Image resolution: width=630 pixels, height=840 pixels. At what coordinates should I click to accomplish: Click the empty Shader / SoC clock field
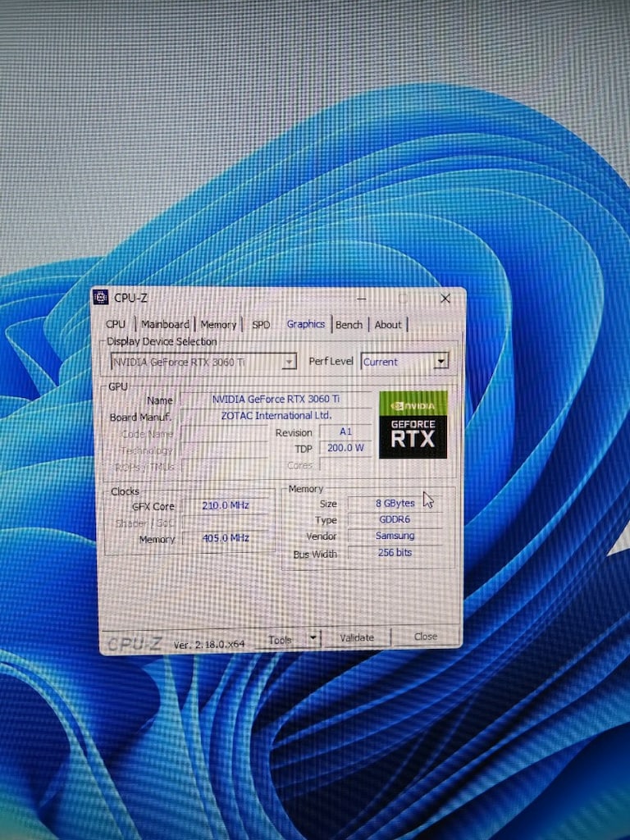tap(226, 522)
